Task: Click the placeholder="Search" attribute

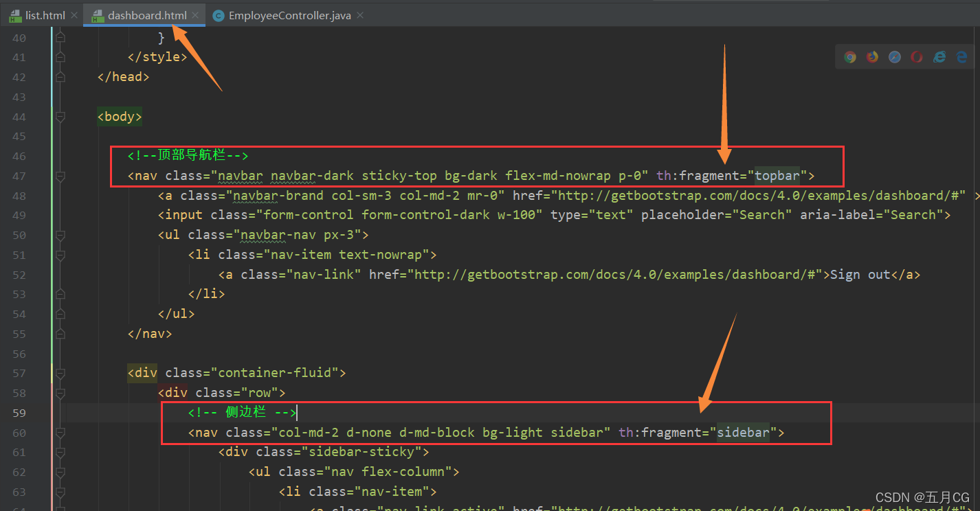Action: pos(717,215)
